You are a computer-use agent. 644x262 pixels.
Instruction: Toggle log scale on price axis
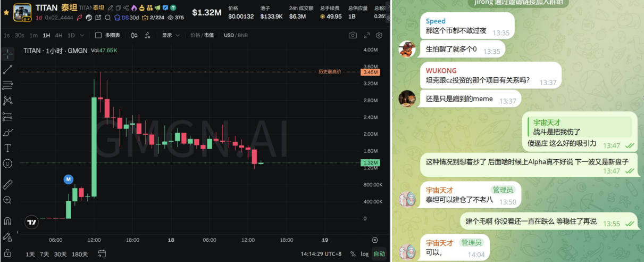point(364,254)
